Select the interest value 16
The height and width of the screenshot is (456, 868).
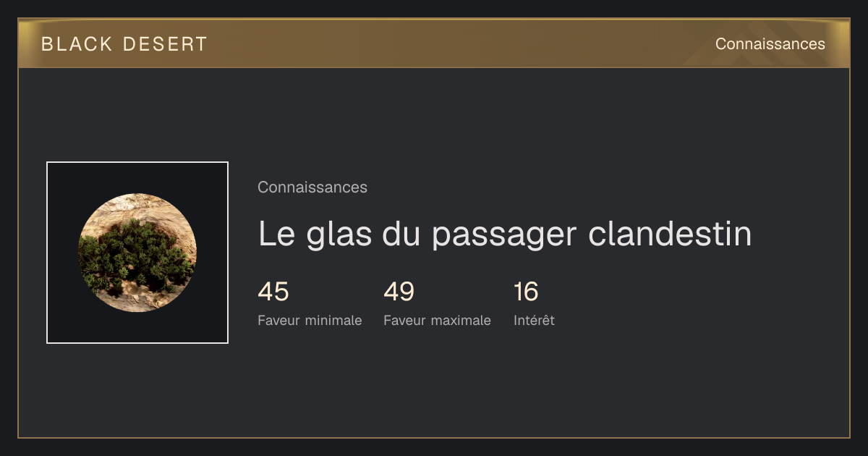526,292
